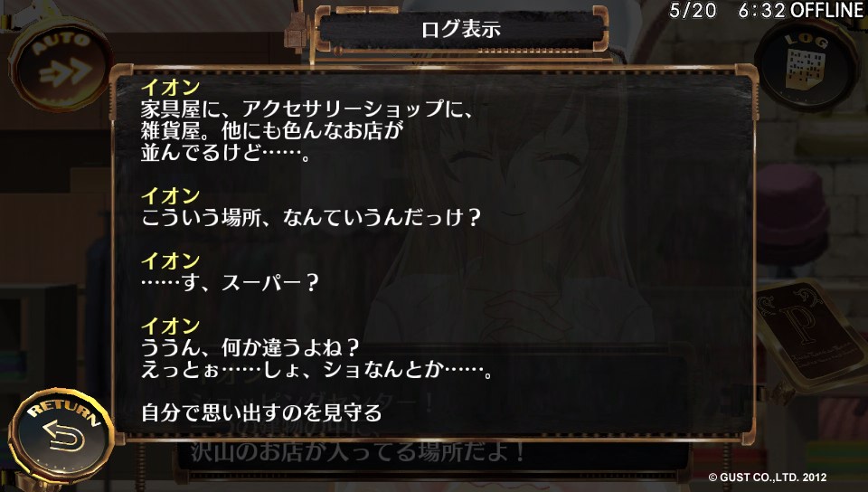Select the last イオン speaker name

(x=170, y=326)
